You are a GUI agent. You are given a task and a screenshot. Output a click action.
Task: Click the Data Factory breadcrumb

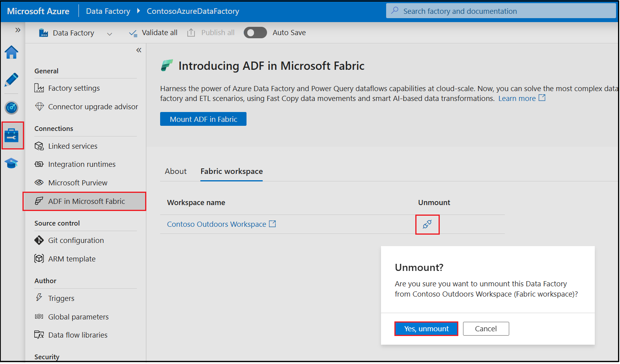pos(108,11)
